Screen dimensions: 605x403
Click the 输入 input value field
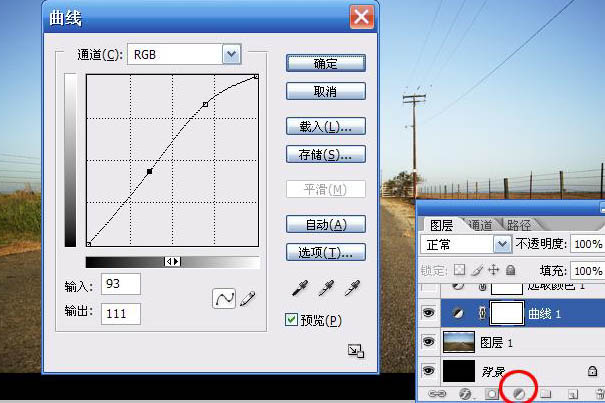(x=120, y=285)
